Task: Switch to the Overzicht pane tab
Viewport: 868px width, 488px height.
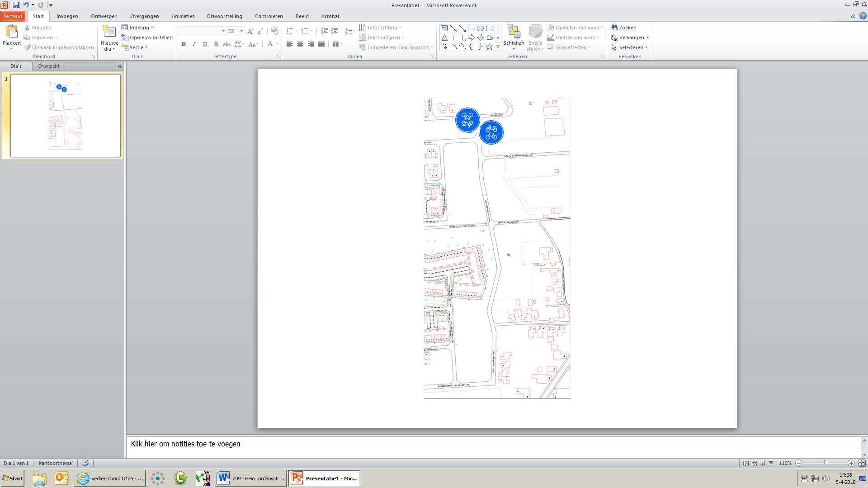Action: coord(48,66)
